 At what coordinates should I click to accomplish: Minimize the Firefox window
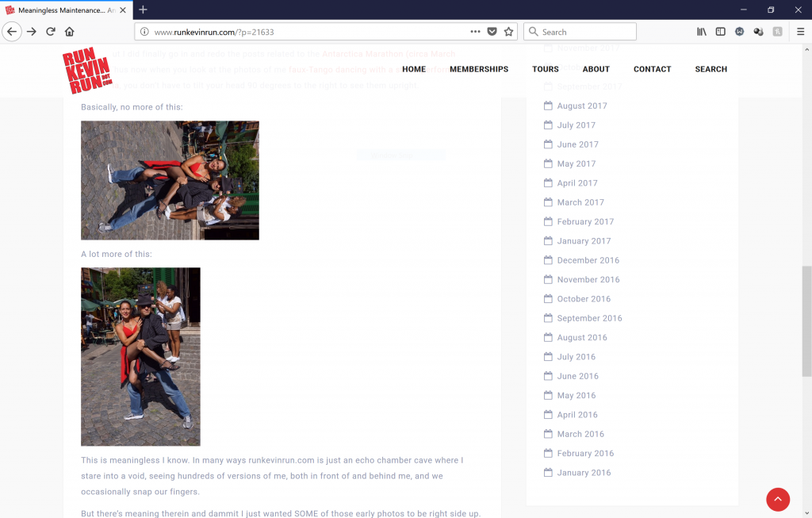(x=743, y=10)
